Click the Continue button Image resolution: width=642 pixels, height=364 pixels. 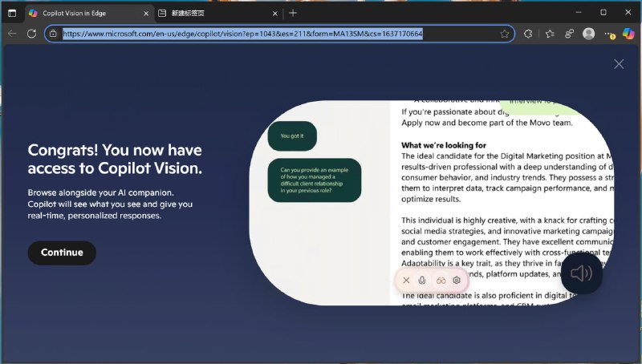click(62, 253)
